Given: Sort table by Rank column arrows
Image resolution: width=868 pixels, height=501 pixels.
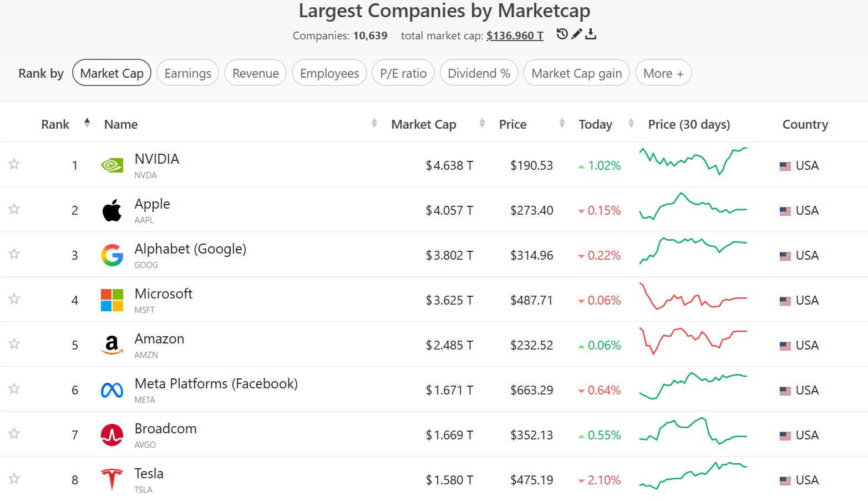Looking at the screenshot, I should point(87,123).
